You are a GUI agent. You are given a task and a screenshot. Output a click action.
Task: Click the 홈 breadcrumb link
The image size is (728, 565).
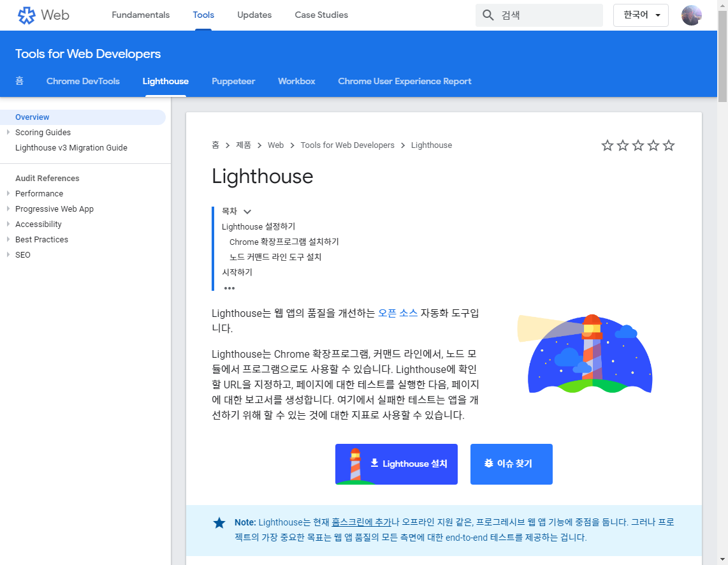[x=215, y=145]
